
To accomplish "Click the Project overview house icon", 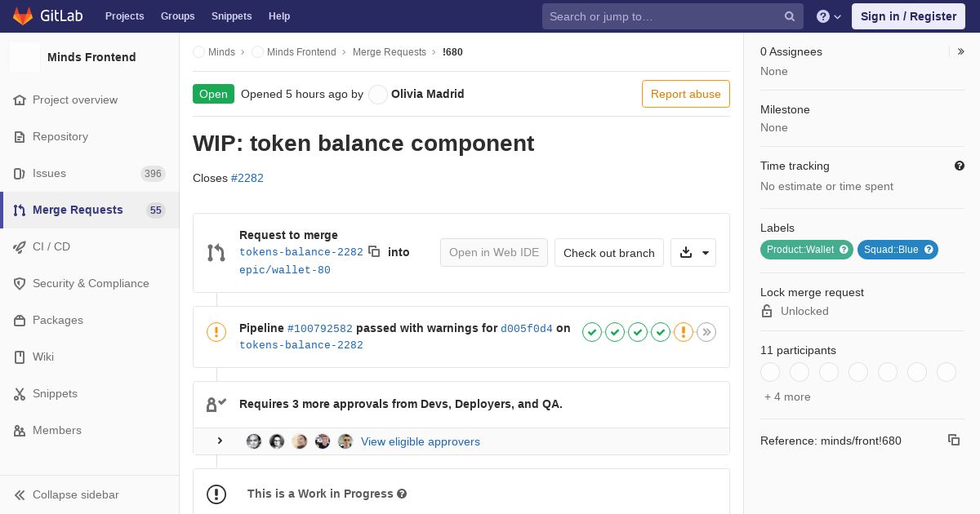I will tap(20, 100).
